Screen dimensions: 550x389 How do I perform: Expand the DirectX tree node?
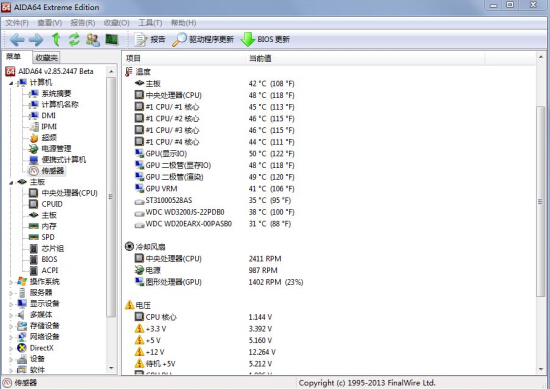(11, 348)
